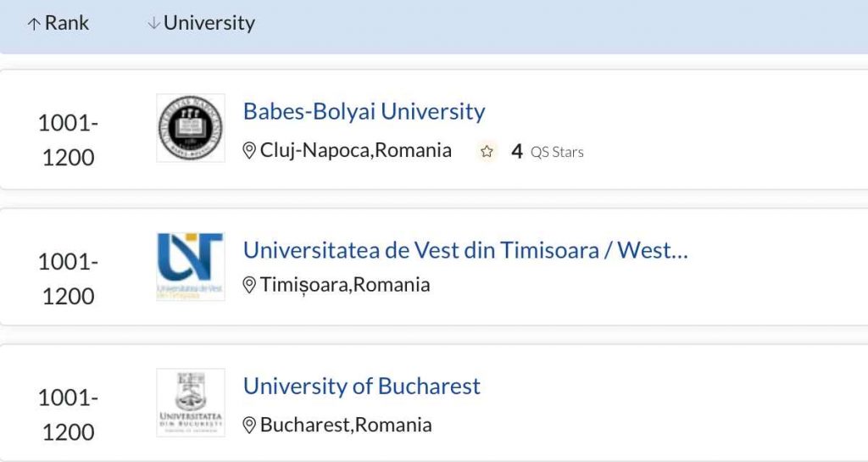Click the location pin next to Cluj-Napoca
The width and height of the screenshot is (868, 462).
click(x=249, y=151)
